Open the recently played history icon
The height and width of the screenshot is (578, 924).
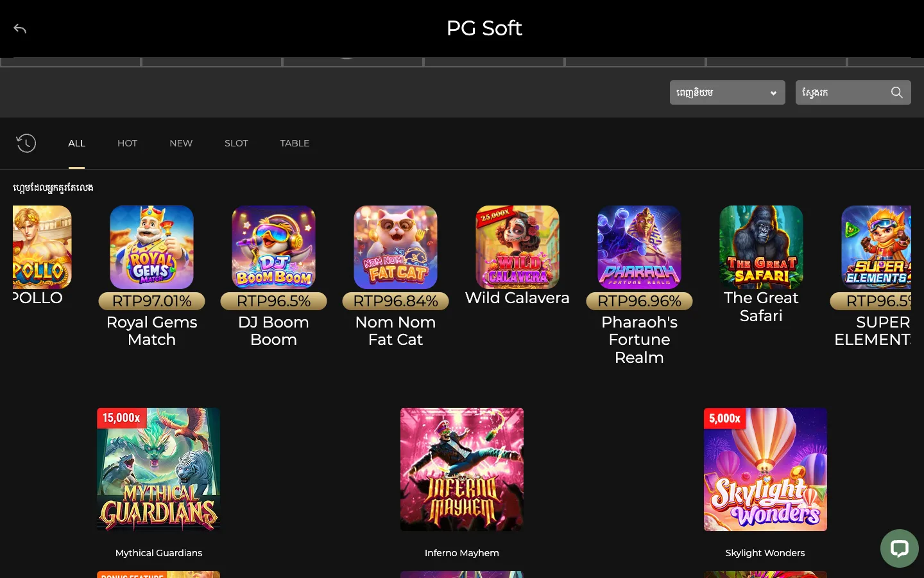(x=26, y=143)
